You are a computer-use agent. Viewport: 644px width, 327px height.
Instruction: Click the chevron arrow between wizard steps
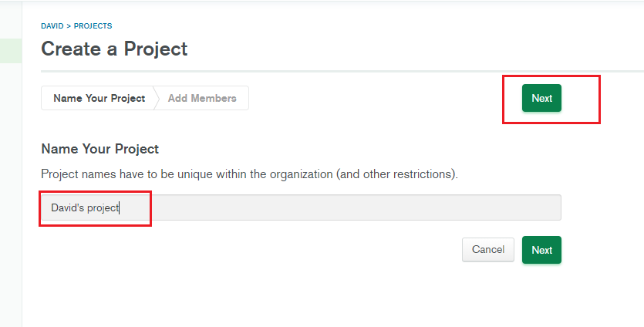tap(157, 99)
